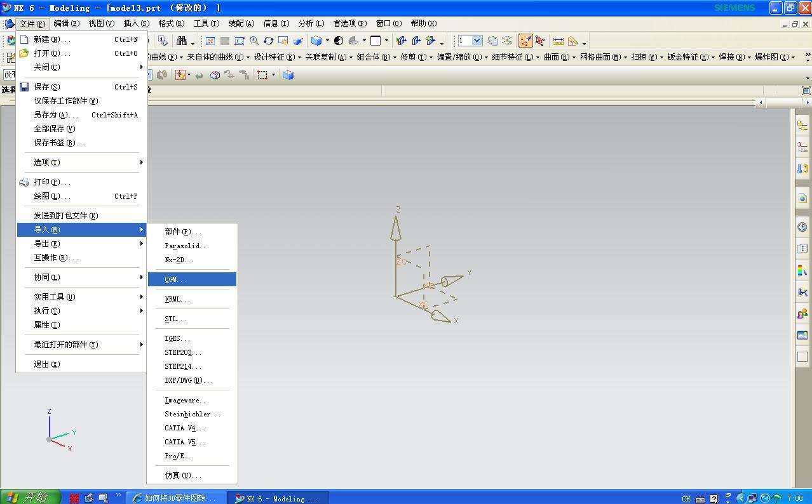
Task: Activate the Rotate view icon
Action: click(269, 41)
